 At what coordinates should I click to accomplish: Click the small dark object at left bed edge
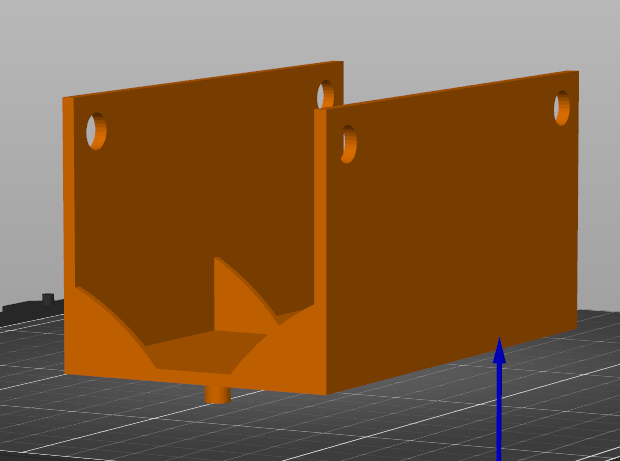(47, 299)
